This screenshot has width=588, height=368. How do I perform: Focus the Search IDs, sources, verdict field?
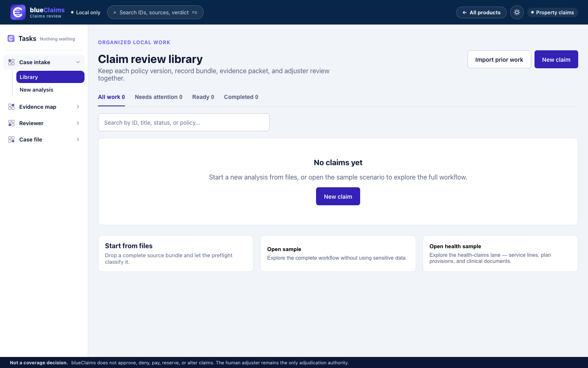155,12
